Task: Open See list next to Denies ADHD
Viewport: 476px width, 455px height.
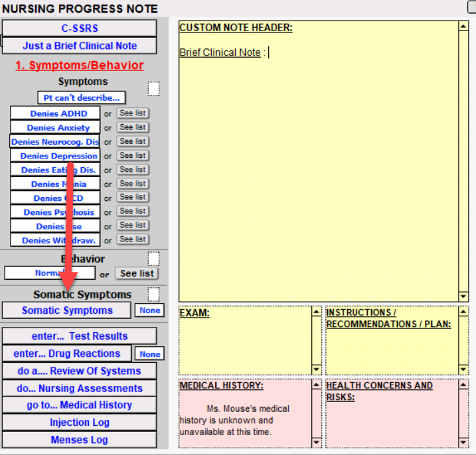Action: (x=133, y=113)
